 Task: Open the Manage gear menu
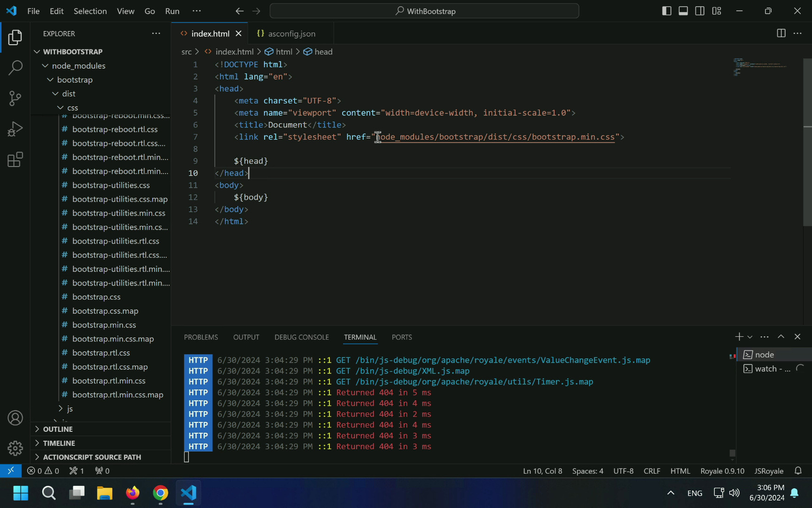(16, 448)
